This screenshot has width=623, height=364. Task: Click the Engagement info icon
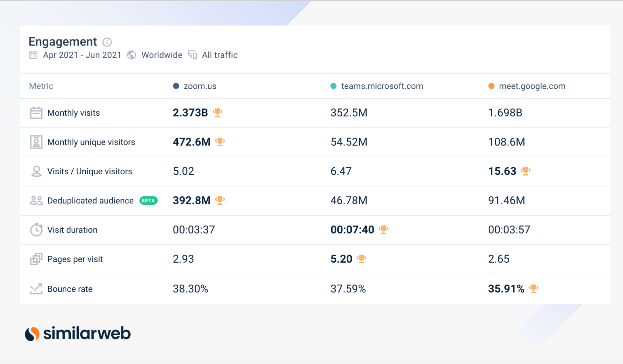(107, 42)
